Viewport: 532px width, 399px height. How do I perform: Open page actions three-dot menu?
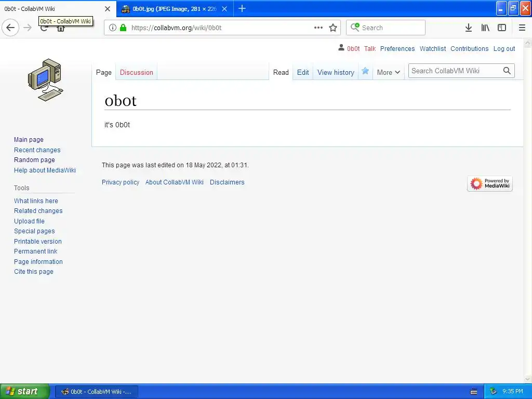click(318, 28)
